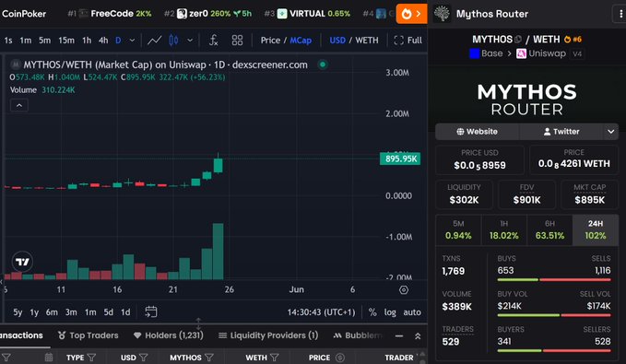Click the Uniswap DEX label
The width and height of the screenshot is (626, 364).
(x=542, y=53)
